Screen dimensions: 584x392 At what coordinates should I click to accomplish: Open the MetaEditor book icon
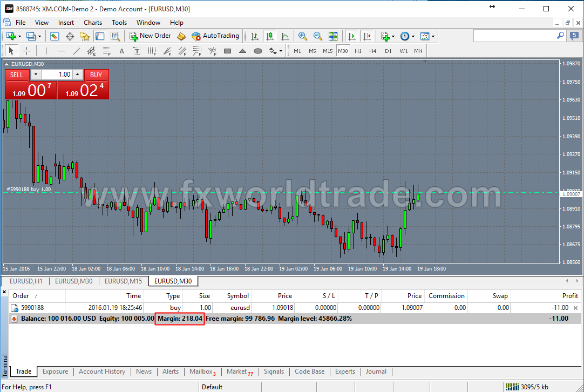tap(181, 36)
